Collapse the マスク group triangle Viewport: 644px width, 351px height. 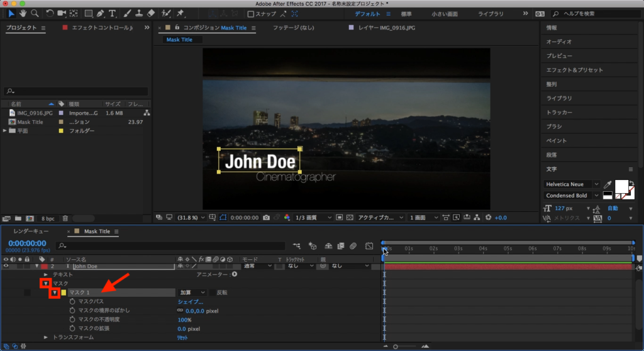[46, 284]
